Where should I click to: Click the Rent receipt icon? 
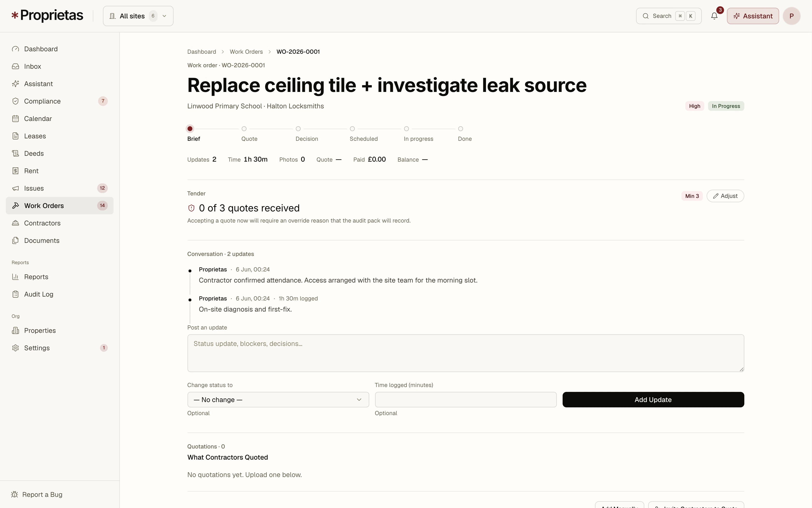pos(15,171)
